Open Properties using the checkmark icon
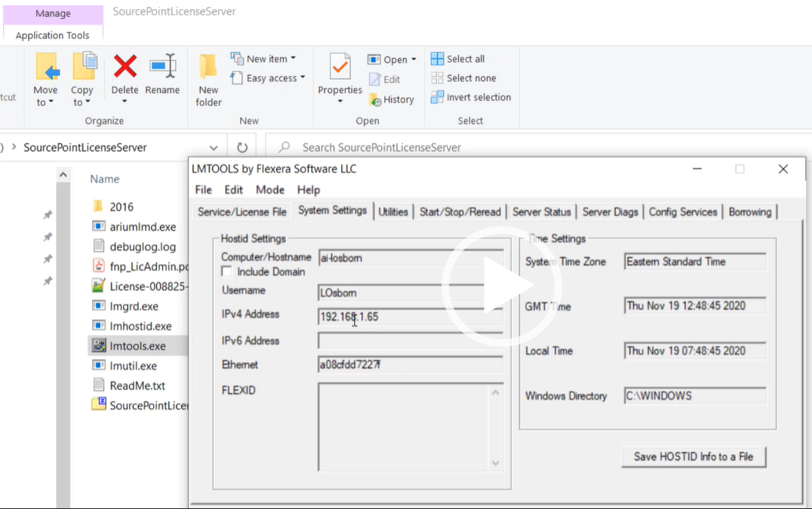Viewport: 812px width, 509px height. coord(340,66)
